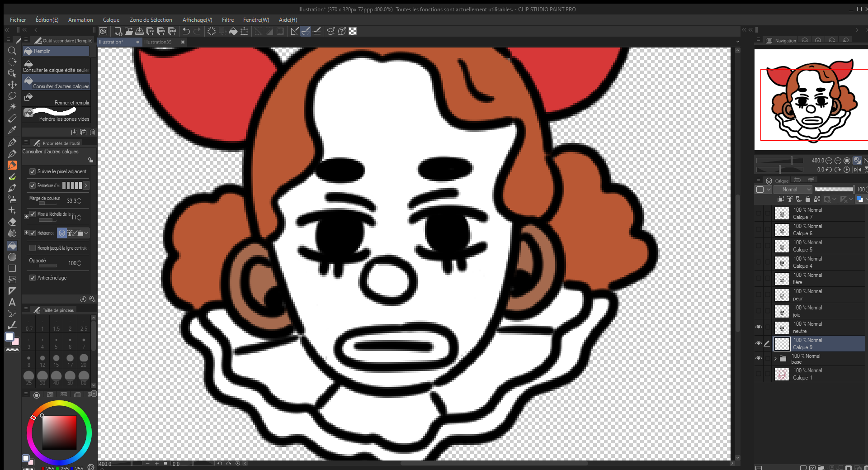This screenshot has height=470, width=868.
Task: Open Marge de couleur value stepper
Action: (x=79, y=200)
